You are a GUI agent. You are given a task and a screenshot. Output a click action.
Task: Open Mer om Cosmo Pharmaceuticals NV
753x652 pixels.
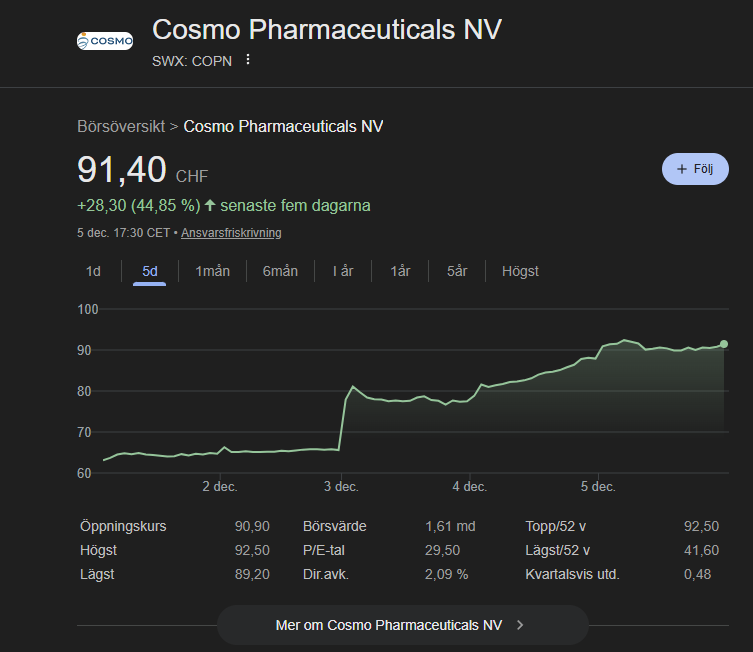point(402,625)
